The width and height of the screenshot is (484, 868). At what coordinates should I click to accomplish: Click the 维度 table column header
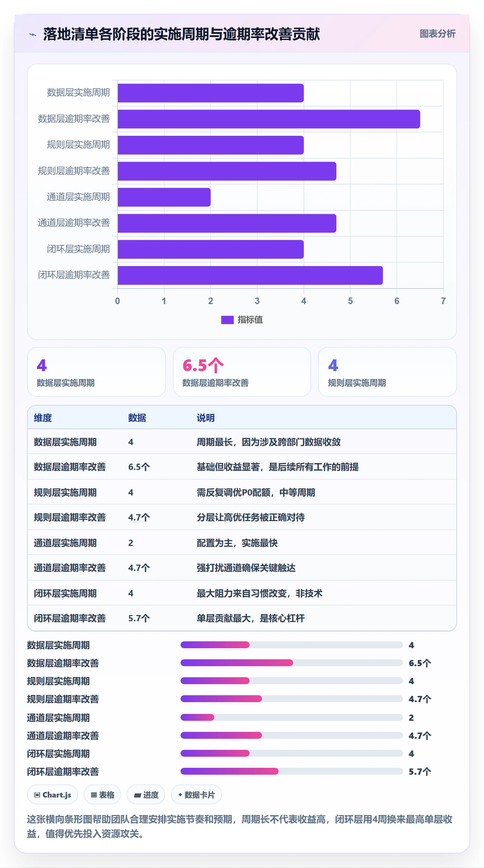[x=43, y=418]
